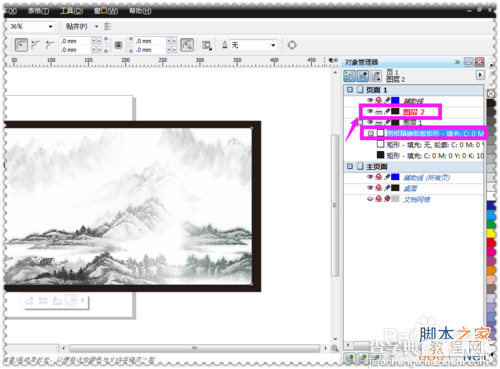Select the round corner button

pyautogui.click(x=21, y=45)
